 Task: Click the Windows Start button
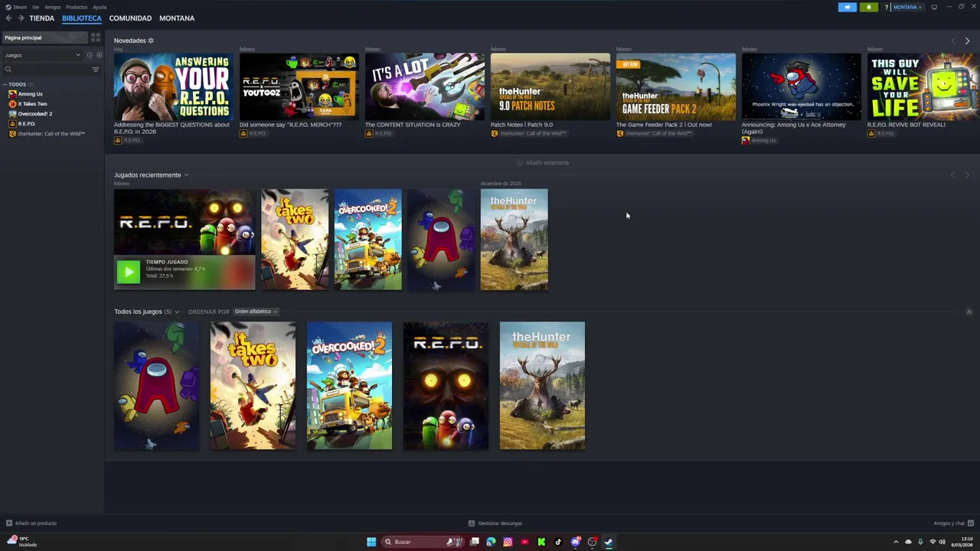click(x=371, y=542)
